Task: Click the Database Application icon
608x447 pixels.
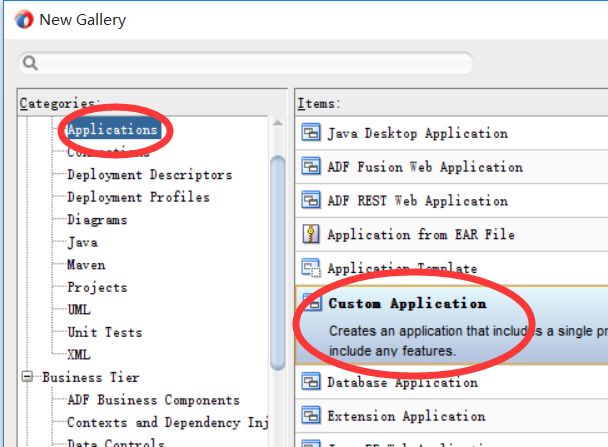Action: click(311, 382)
